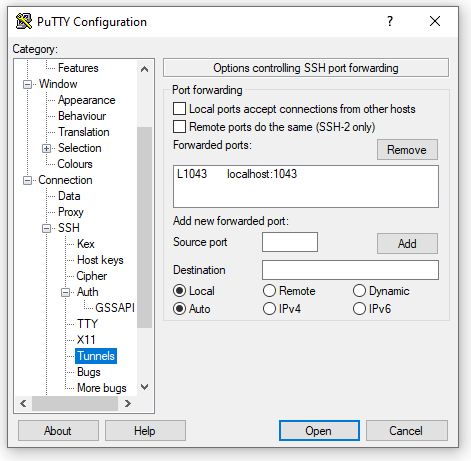Open the About dialog

click(x=58, y=431)
